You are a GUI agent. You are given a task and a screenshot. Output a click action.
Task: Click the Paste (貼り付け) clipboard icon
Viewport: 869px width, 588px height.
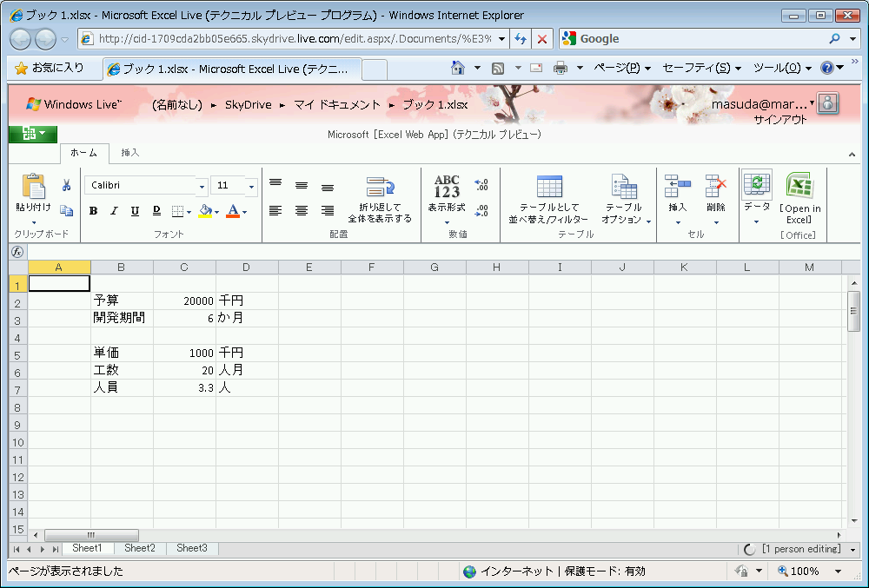tap(33, 187)
